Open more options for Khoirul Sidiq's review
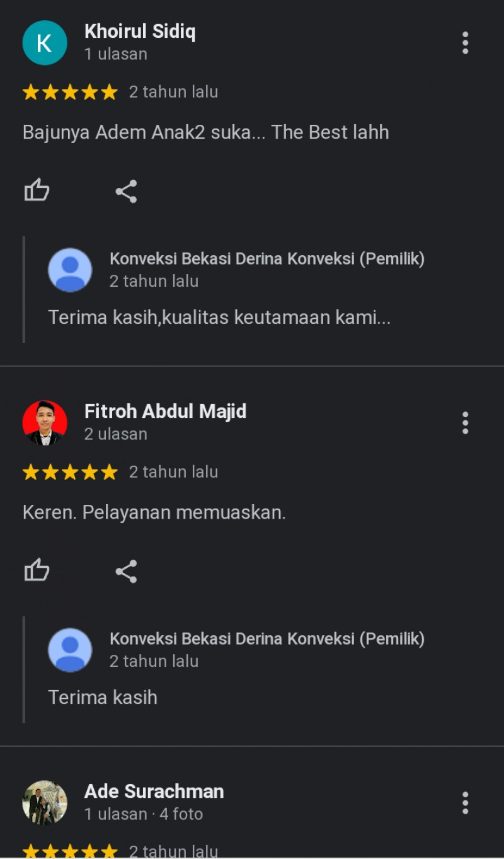Viewport: 504px width, 859px height. [465, 43]
